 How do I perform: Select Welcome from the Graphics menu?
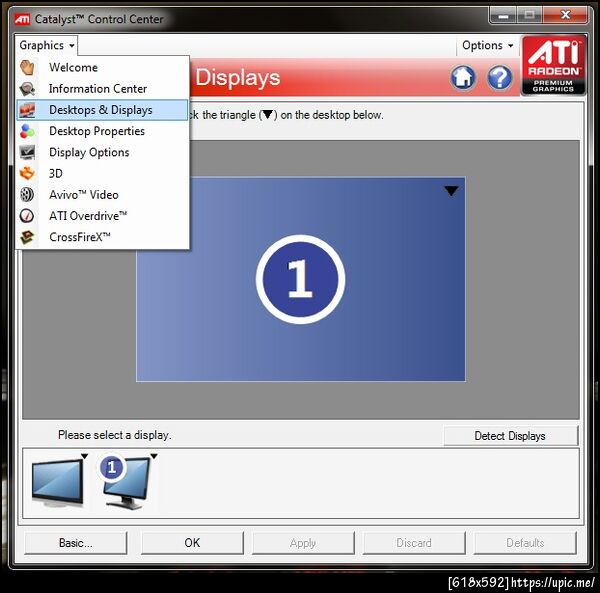103,68
